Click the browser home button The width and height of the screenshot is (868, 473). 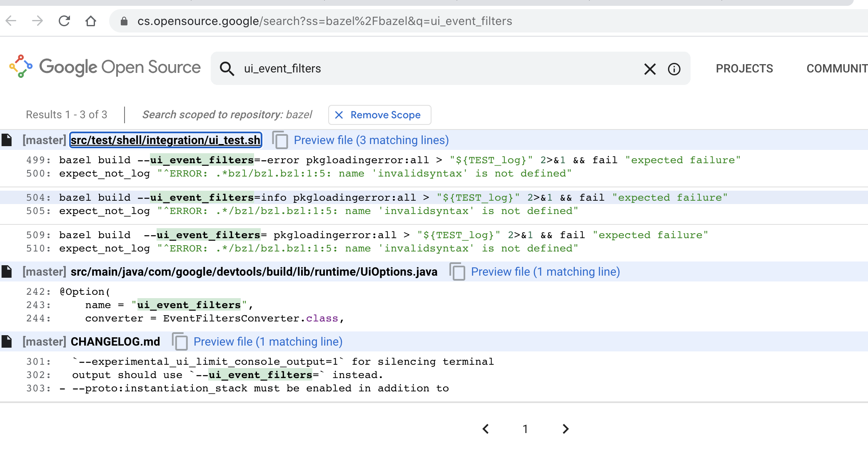pyautogui.click(x=92, y=22)
